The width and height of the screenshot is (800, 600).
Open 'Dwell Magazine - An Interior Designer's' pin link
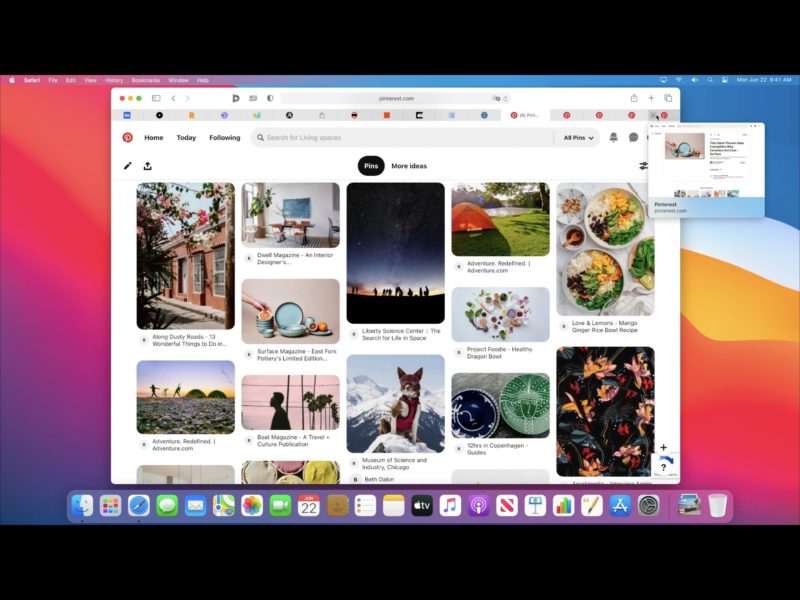pyautogui.click(x=295, y=259)
